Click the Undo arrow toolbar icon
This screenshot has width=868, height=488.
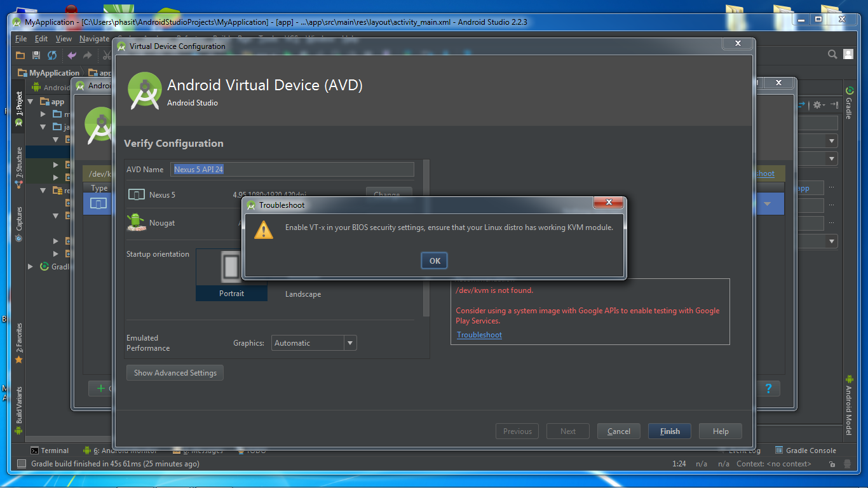[72, 55]
